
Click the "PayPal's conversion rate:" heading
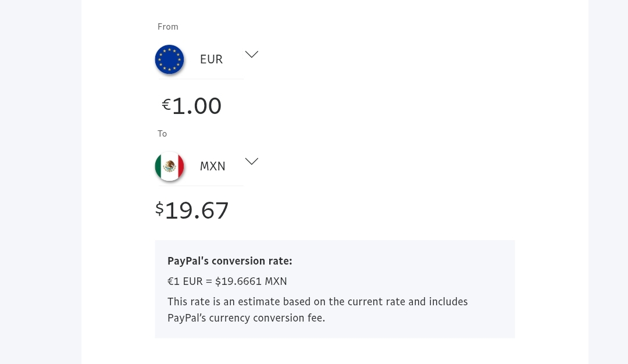click(x=230, y=261)
